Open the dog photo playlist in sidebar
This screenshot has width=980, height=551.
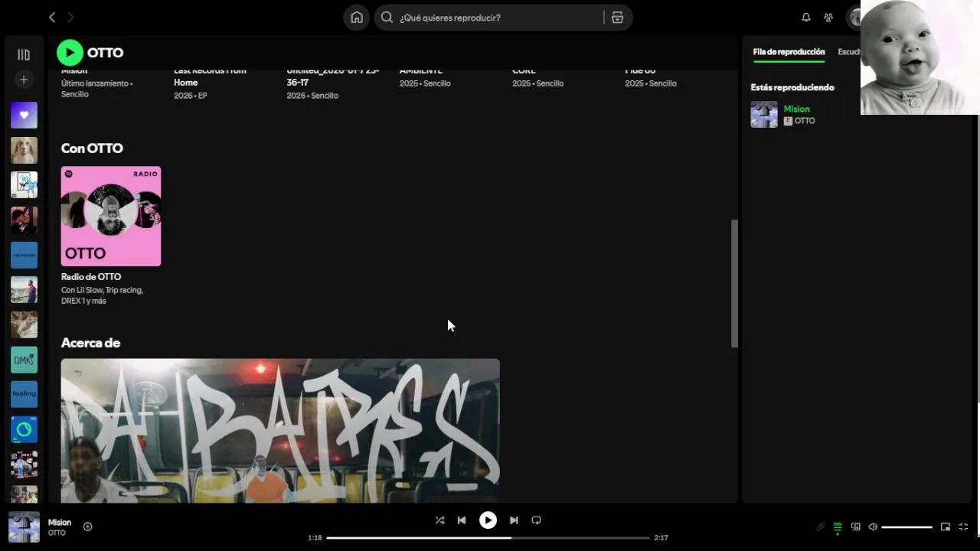[24, 150]
